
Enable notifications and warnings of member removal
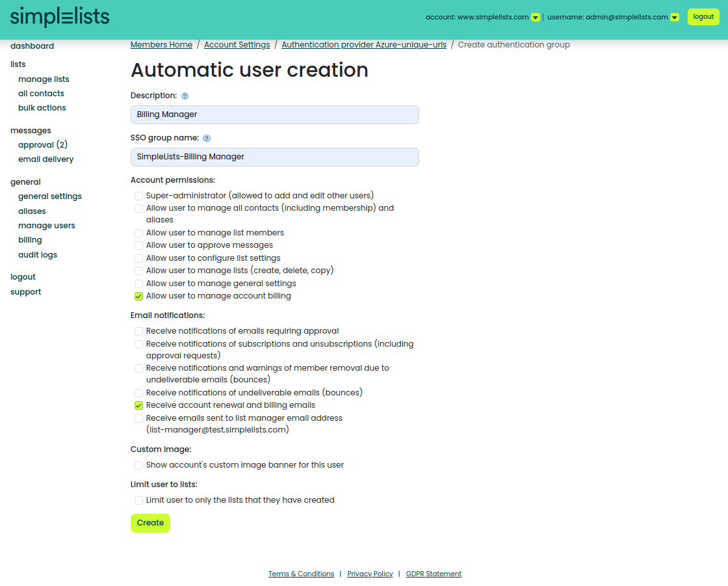pyautogui.click(x=139, y=369)
